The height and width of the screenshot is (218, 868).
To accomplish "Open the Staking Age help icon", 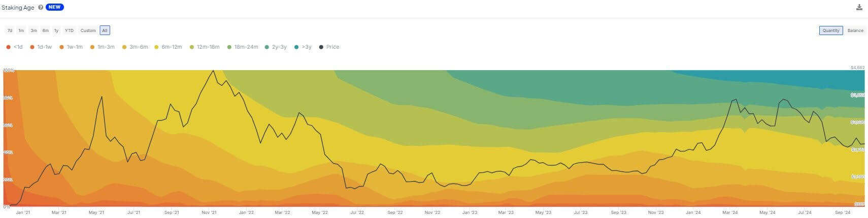I will coord(41,8).
